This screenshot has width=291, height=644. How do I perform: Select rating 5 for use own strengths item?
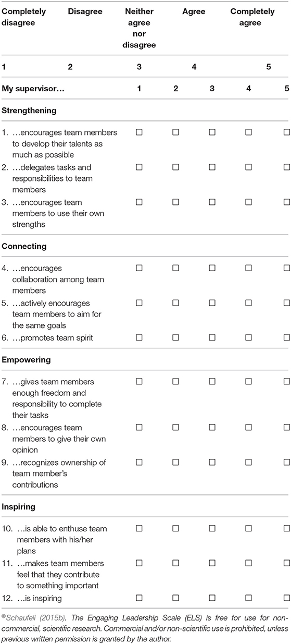[x=287, y=202]
